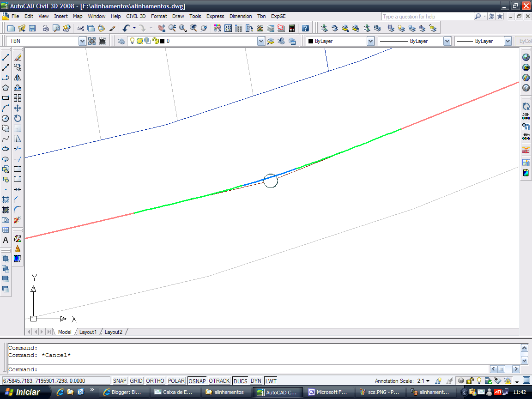The height and width of the screenshot is (399, 532).
Task: Switch to the Layout1 tab
Action: click(x=88, y=332)
